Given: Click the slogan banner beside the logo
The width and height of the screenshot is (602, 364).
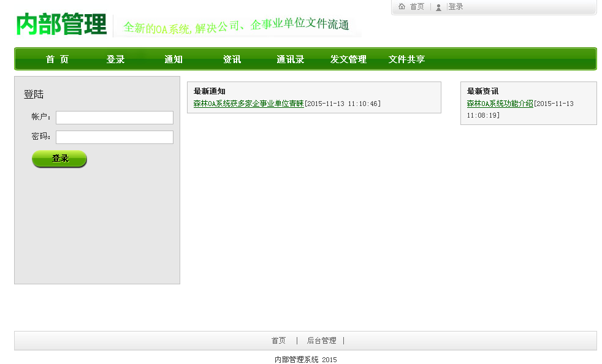Looking at the screenshot, I should pos(237,26).
